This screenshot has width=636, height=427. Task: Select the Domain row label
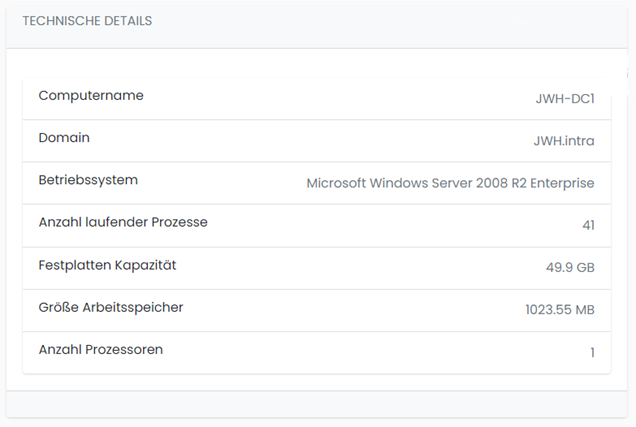pos(64,138)
